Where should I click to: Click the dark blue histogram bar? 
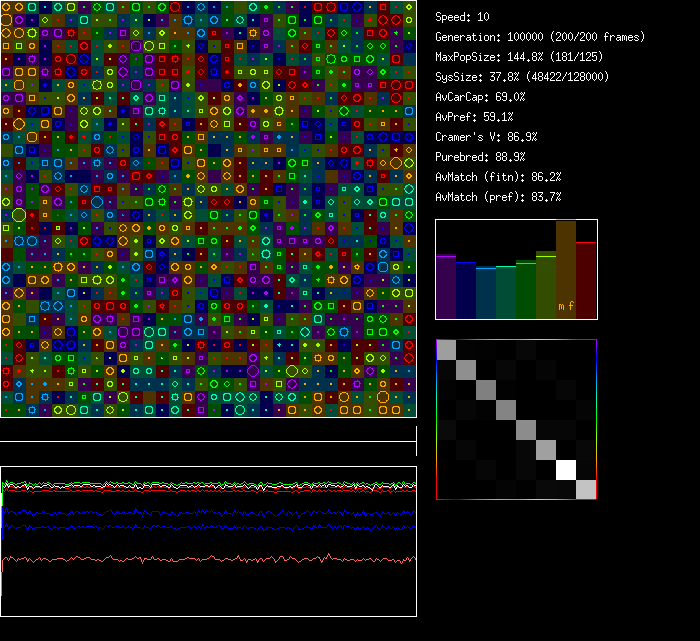tap(466, 290)
